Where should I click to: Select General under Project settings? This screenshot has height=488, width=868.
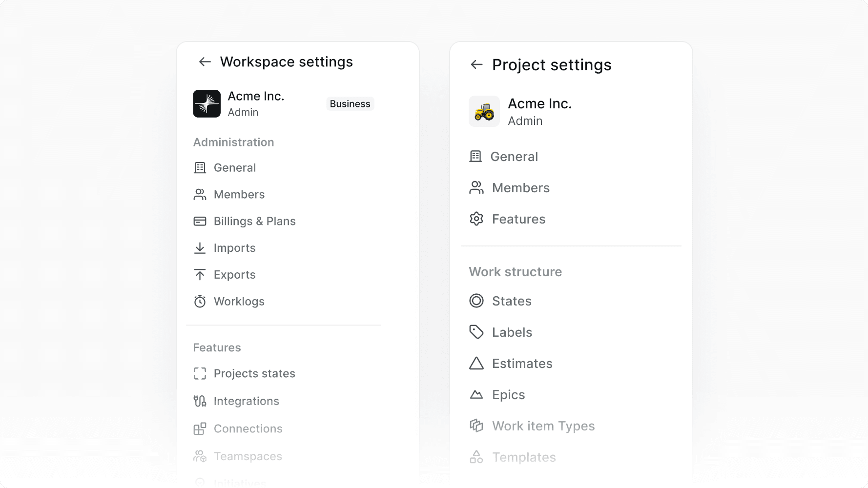click(x=514, y=156)
